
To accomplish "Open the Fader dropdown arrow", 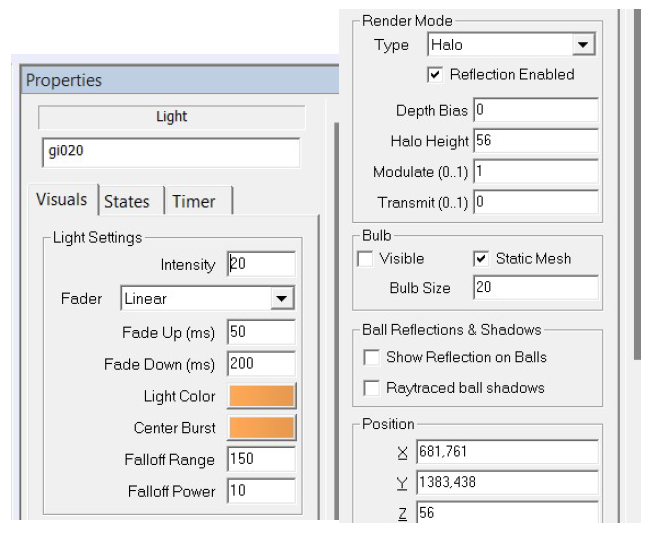I will click(x=282, y=298).
